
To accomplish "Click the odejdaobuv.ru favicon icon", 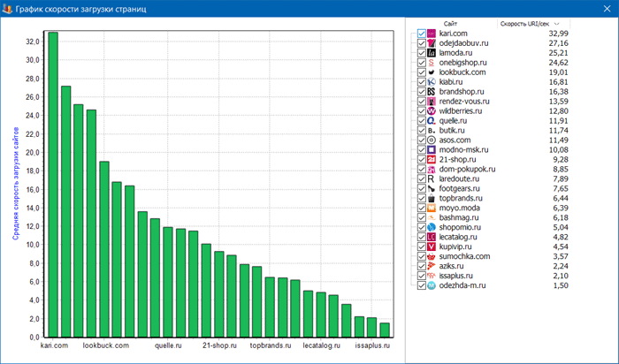I will coord(432,43).
